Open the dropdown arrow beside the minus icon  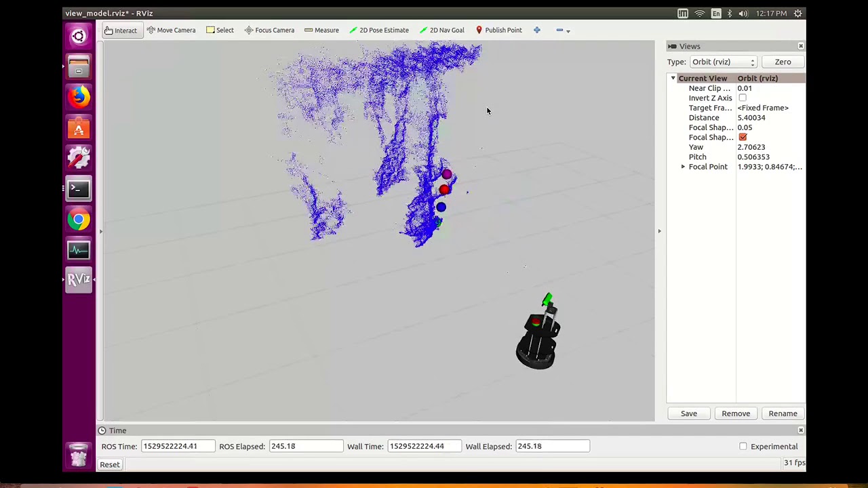(568, 30)
